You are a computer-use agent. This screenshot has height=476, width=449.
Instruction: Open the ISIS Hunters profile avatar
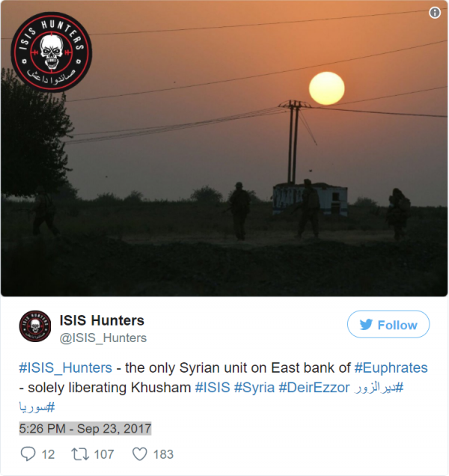tap(35, 326)
